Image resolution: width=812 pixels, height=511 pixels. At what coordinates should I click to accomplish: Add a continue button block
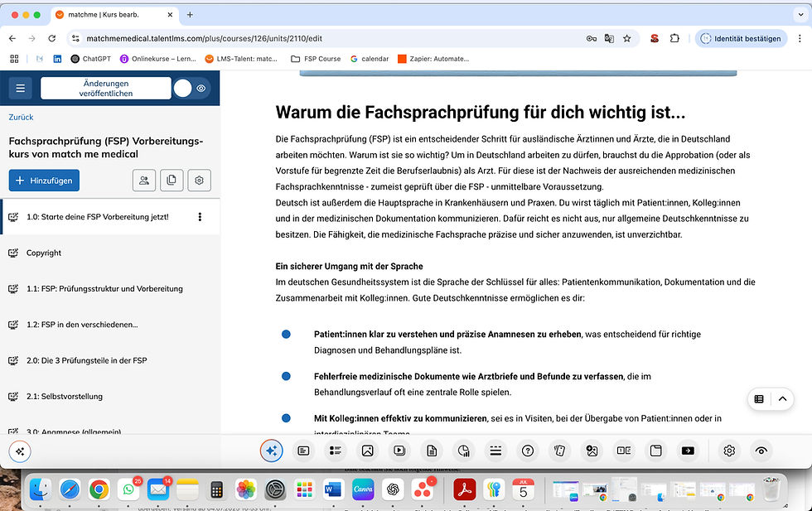[x=688, y=451]
